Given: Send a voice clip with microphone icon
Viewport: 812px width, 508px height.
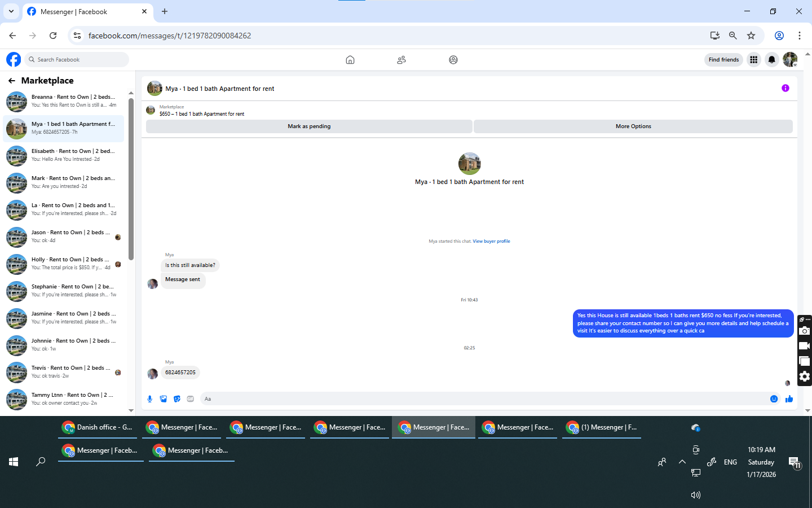Looking at the screenshot, I should pyautogui.click(x=150, y=399).
